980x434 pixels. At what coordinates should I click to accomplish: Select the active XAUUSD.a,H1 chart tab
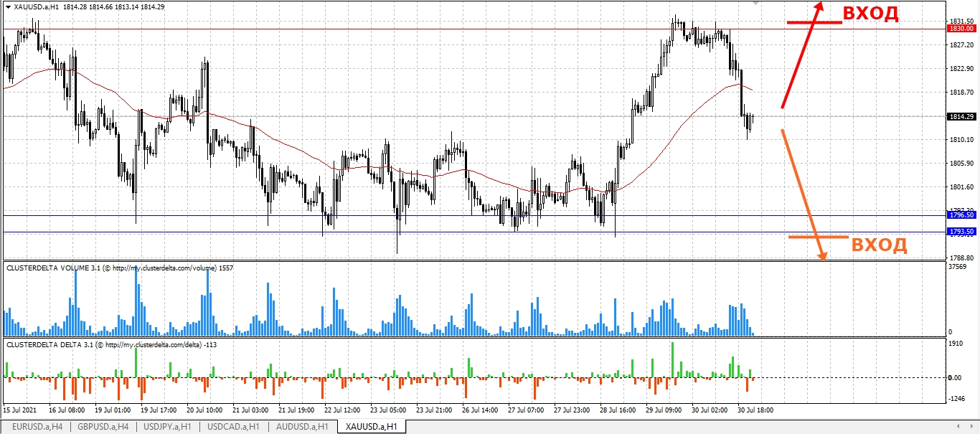371,427
